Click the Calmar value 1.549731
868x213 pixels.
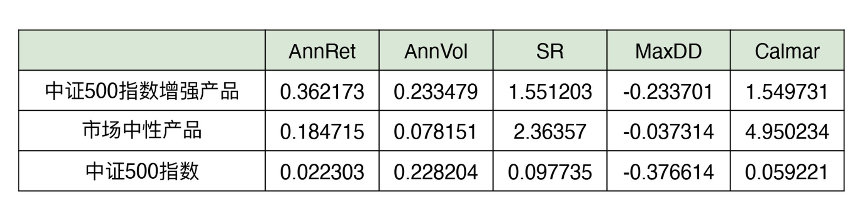pos(787,92)
